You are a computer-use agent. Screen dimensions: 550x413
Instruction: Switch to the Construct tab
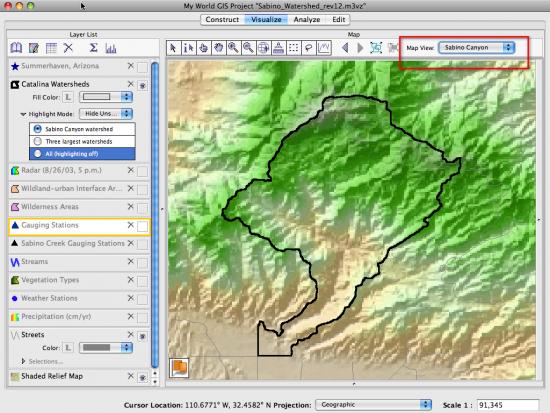click(222, 20)
